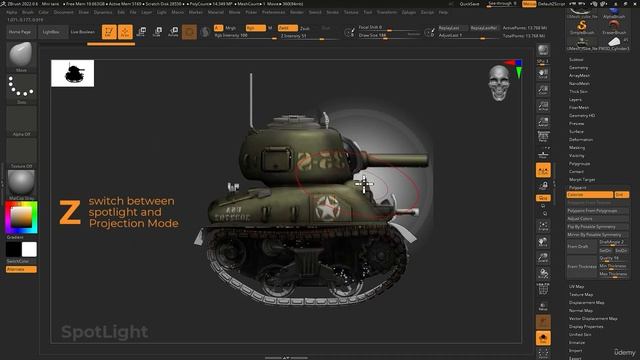Toggle Edit mode button
Screen dimensions: 640x360
(109, 31)
